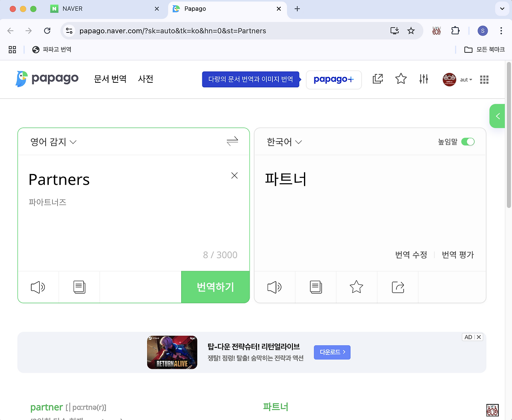Viewport: 512px width, 420px height.
Task: Toggle the 높임말 honorific switch
Action: pos(468,142)
